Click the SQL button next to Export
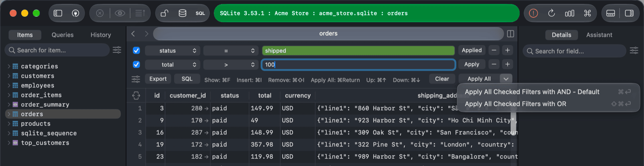 [x=187, y=79]
